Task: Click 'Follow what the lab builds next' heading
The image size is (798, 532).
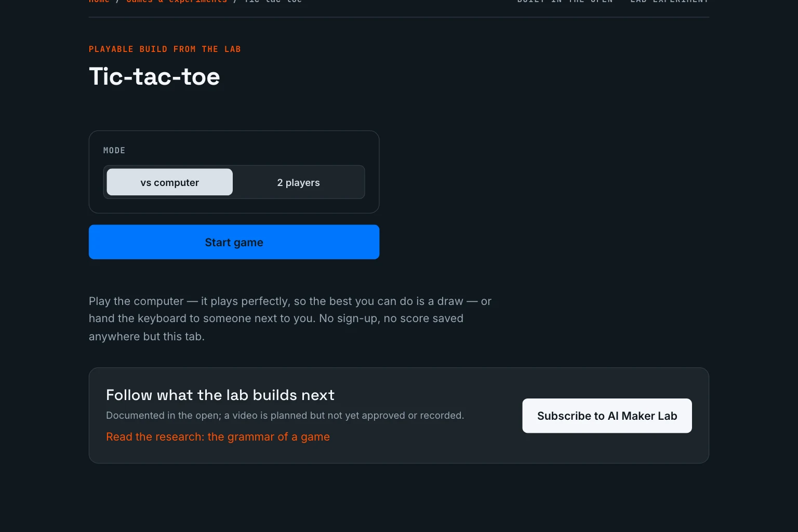Action: (220, 395)
